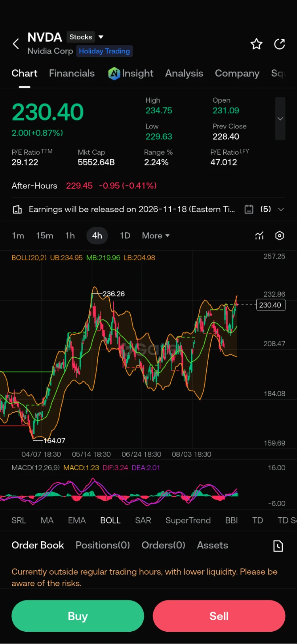Tap the P/E Ratio LFY value 47.012

click(x=224, y=162)
